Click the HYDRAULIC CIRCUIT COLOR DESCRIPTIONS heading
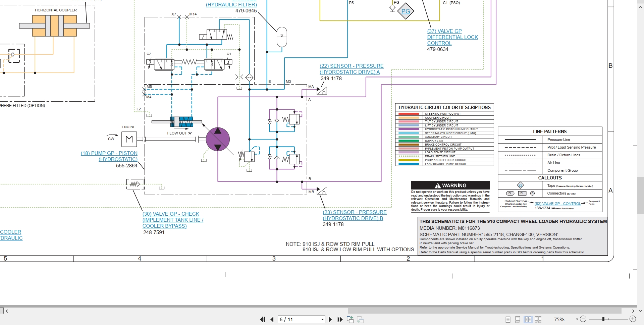This screenshot has width=644, height=325. point(445,107)
